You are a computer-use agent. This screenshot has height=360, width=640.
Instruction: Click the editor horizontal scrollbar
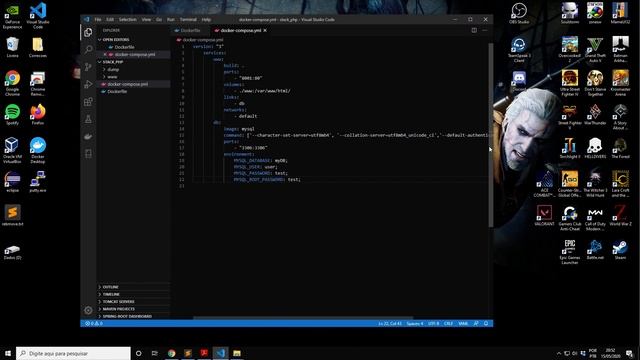point(303,318)
